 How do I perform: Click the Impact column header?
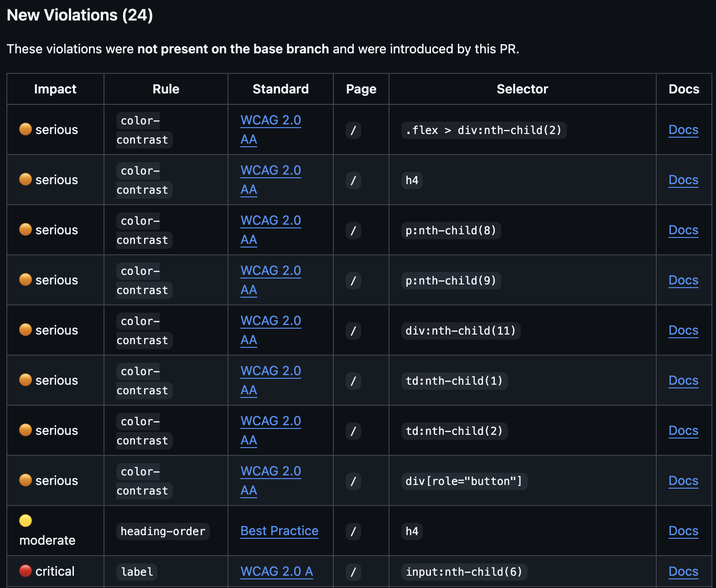pyautogui.click(x=55, y=89)
